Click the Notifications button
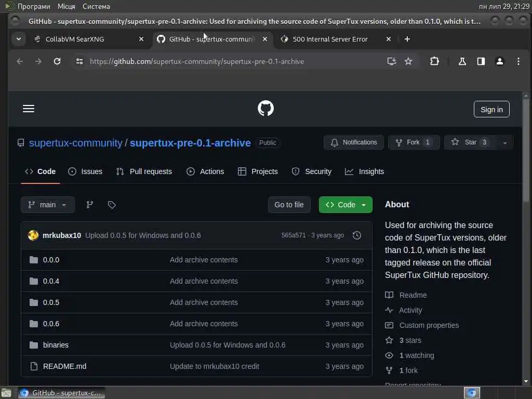The image size is (532, 399). click(x=353, y=142)
